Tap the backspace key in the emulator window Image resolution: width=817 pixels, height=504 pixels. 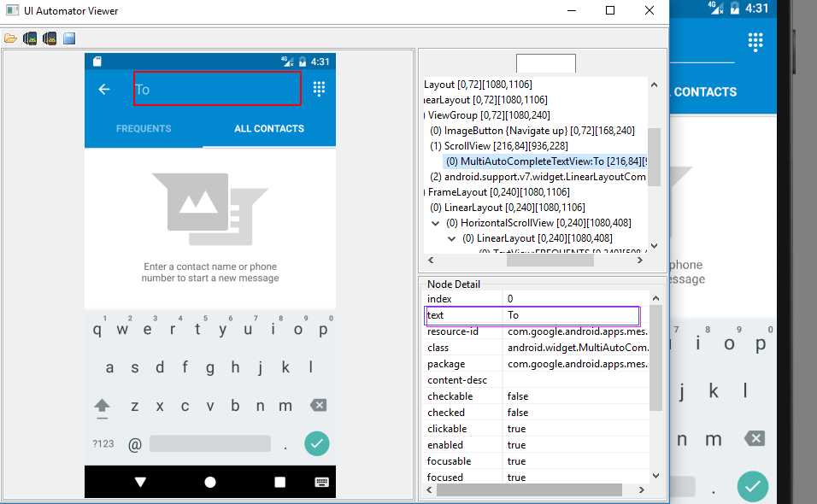tap(755, 438)
